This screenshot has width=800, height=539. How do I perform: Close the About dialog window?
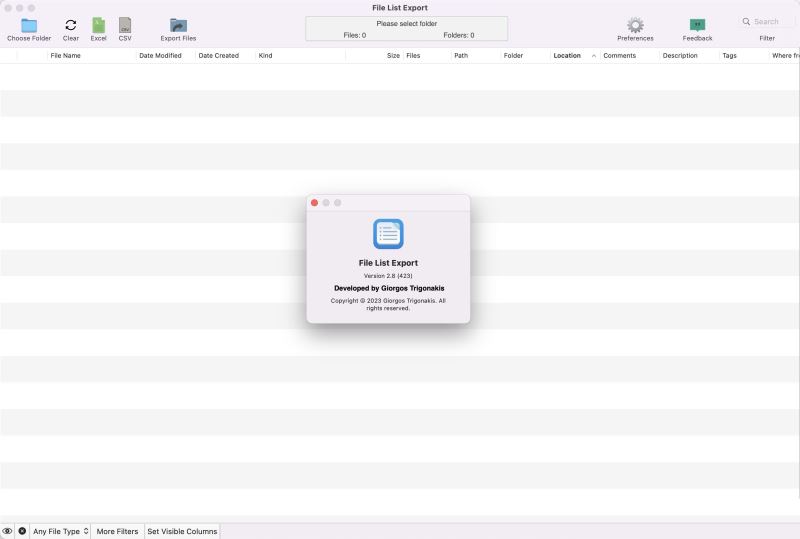coord(314,203)
